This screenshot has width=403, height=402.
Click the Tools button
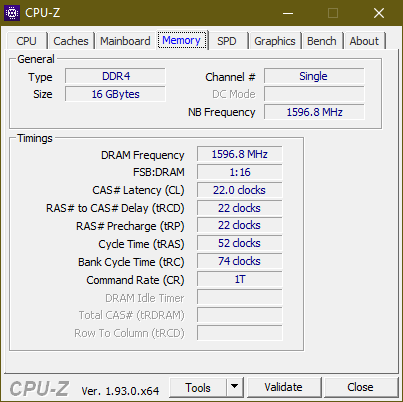pos(198,387)
